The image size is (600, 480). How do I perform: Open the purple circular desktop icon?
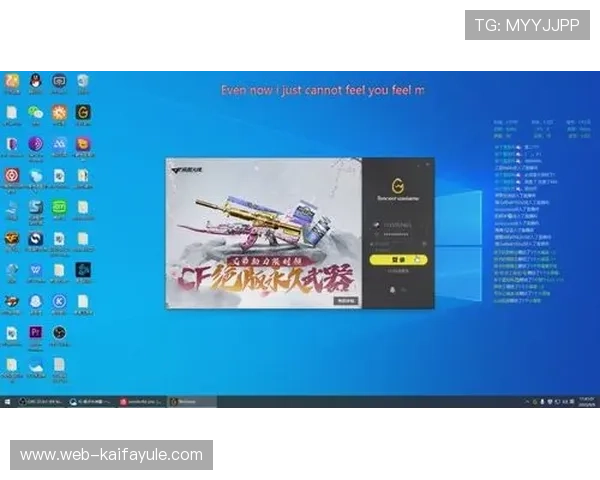(36, 144)
